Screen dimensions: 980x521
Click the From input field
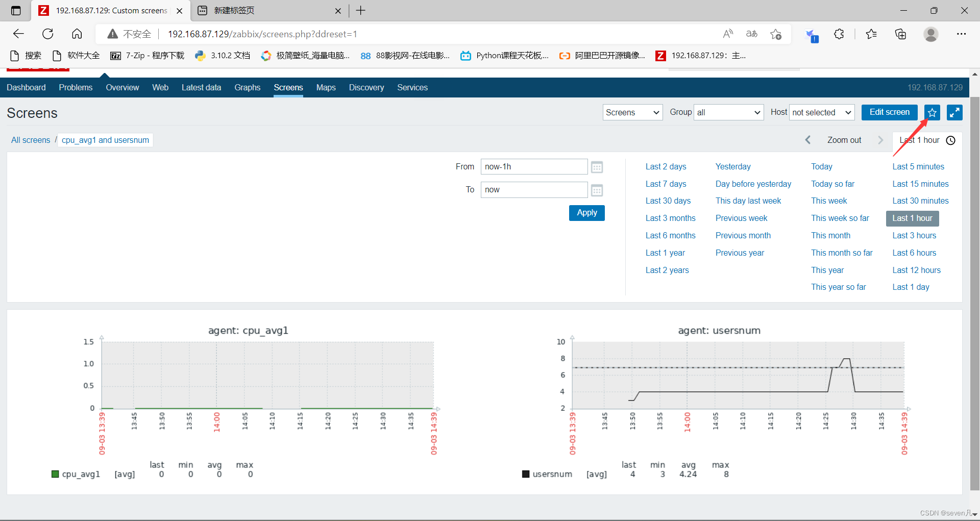click(534, 167)
